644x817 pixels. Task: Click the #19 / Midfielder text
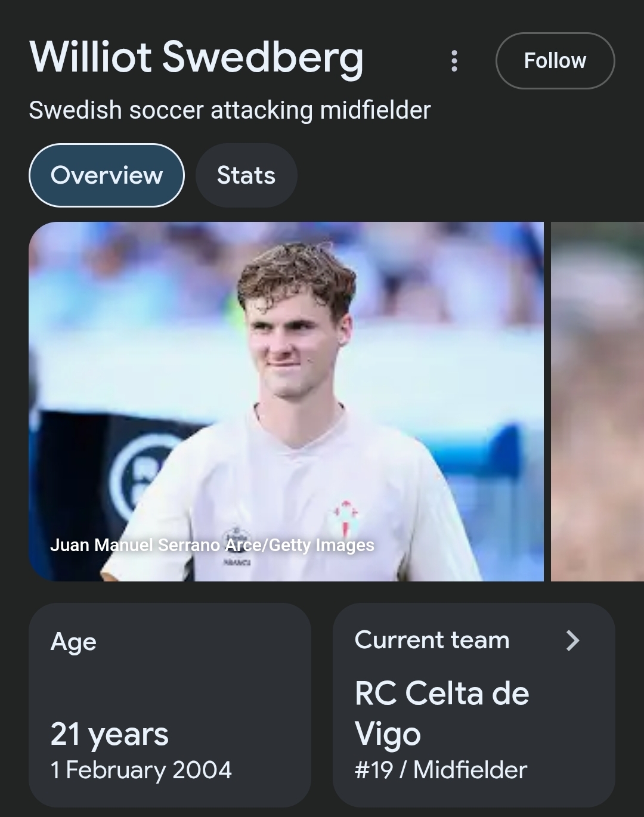coord(441,770)
